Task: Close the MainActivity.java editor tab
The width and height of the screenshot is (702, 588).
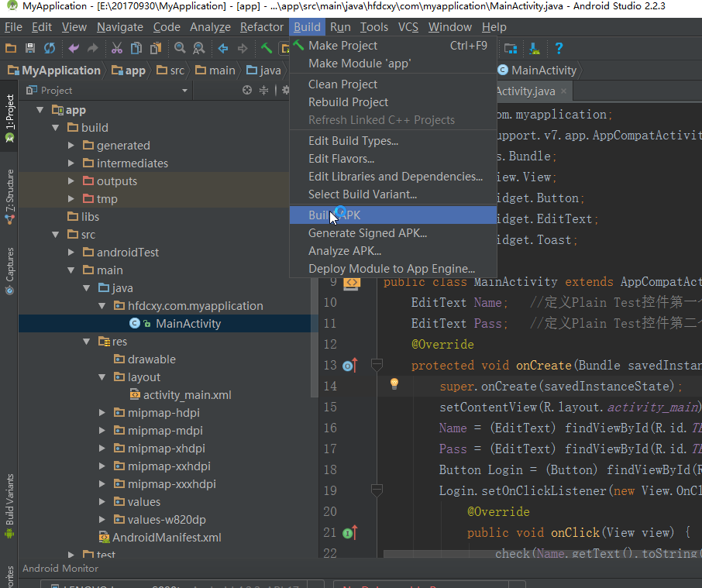Action: [563, 91]
